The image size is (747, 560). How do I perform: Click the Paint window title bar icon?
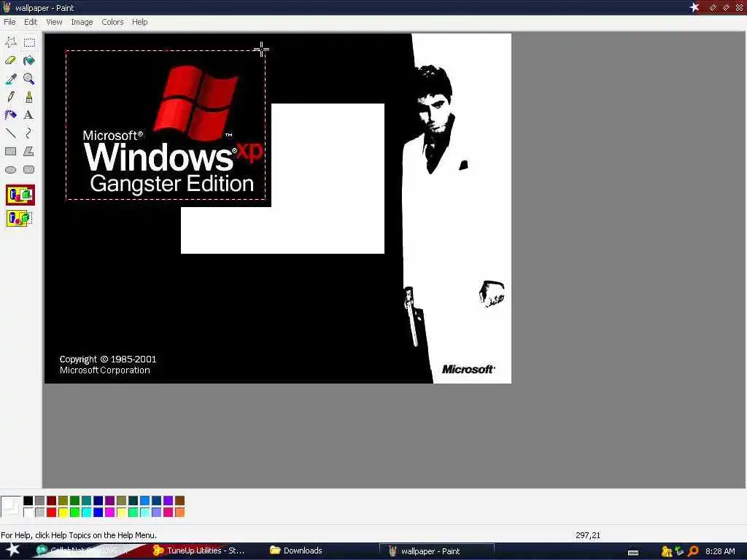click(7, 7)
